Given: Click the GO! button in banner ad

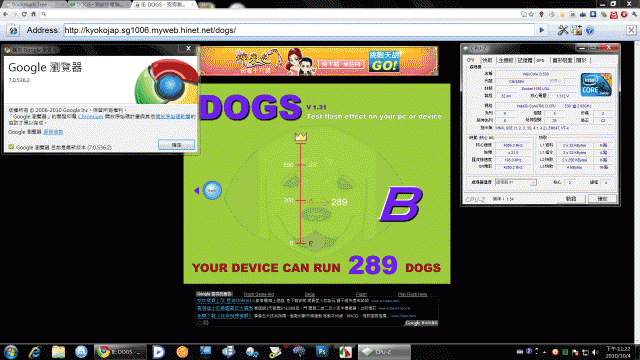Looking at the screenshot, I should 384,61.
